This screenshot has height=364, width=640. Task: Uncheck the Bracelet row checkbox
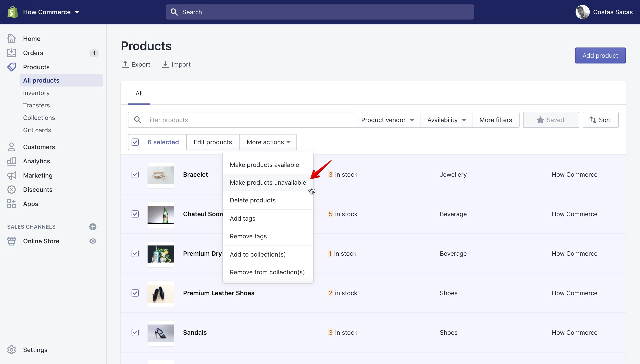(135, 174)
